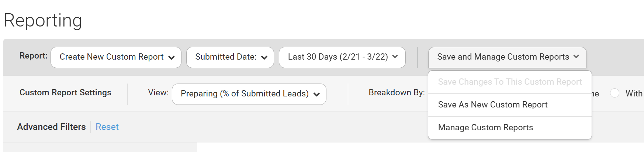Choose Save As New Custom Report
This screenshot has width=644, height=152.
click(x=493, y=105)
